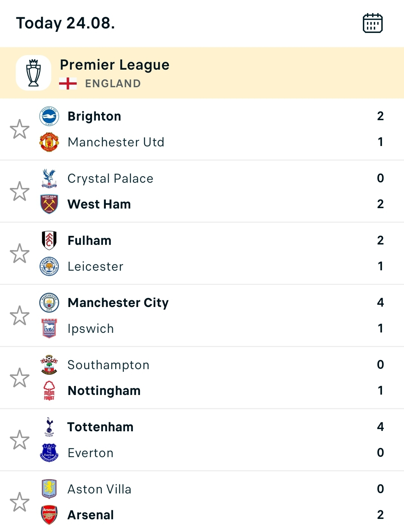Open the Ipswich match score

pyautogui.click(x=380, y=328)
